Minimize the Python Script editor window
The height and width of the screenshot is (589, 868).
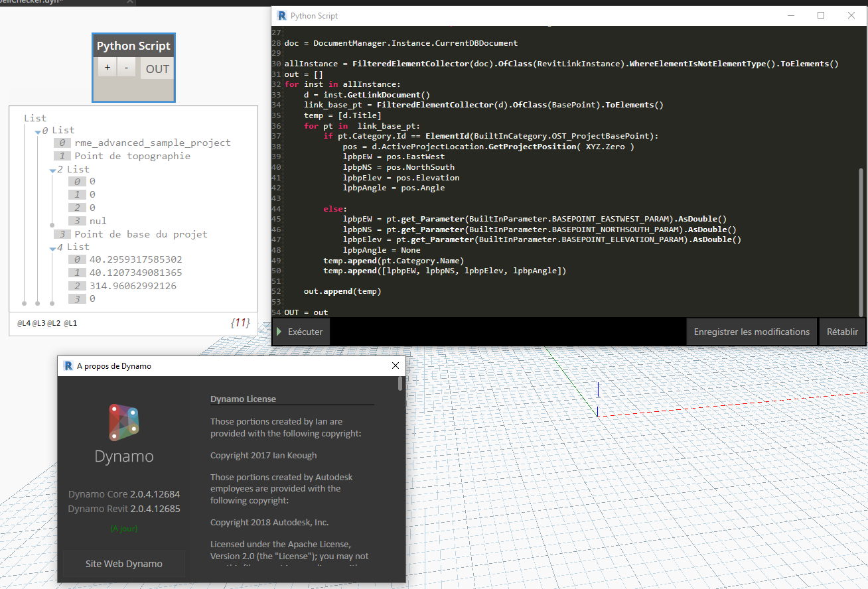[x=790, y=15]
